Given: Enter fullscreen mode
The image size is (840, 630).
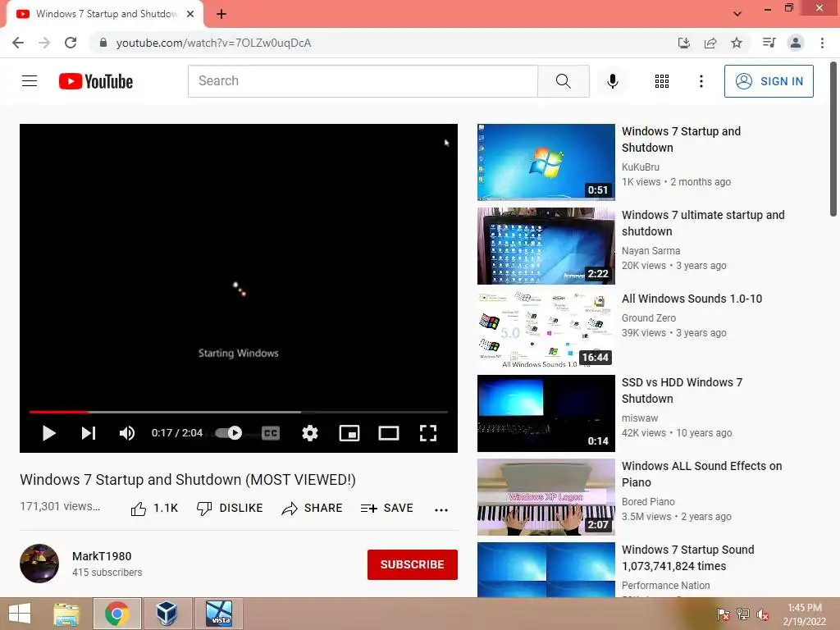Looking at the screenshot, I should [x=427, y=433].
